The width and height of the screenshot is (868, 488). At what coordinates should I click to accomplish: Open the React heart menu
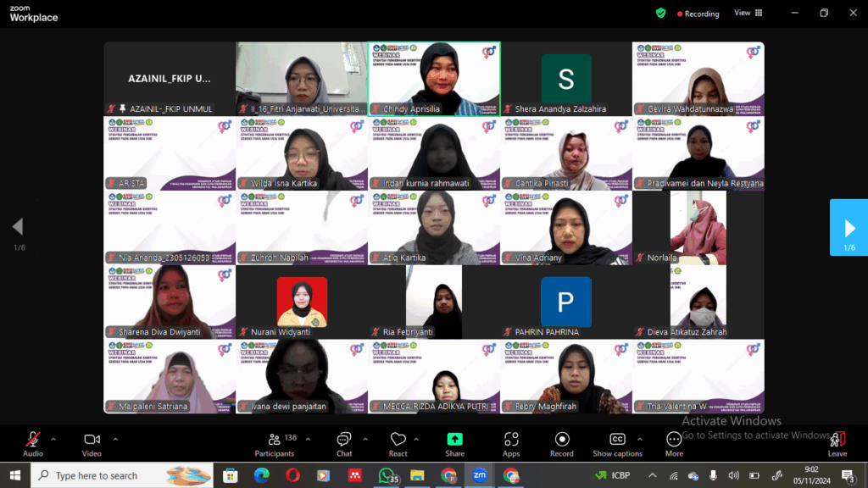[x=398, y=444]
